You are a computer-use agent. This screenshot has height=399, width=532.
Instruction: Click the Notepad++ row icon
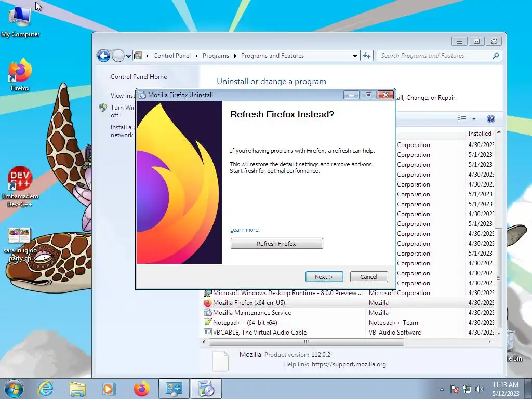click(x=207, y=322)
